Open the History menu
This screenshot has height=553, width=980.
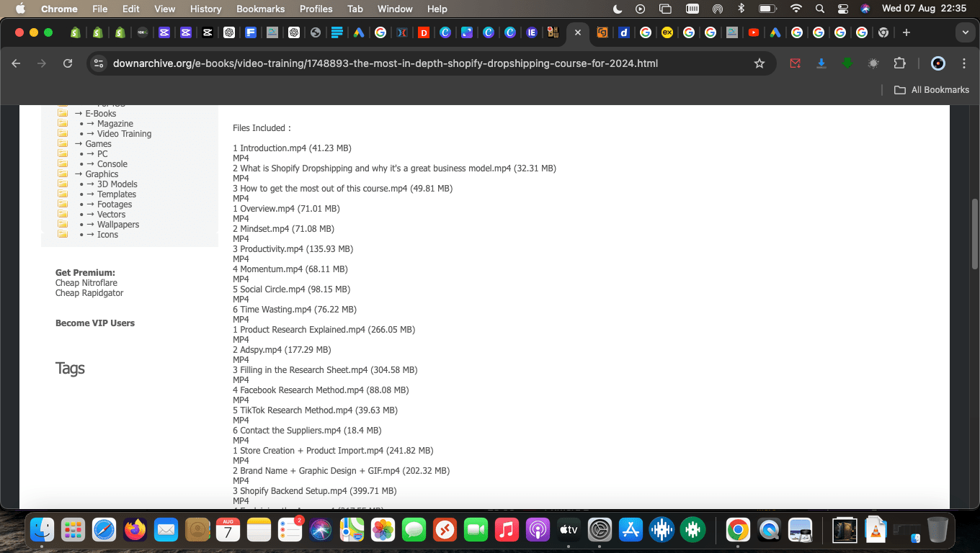(x=205, y=9)
